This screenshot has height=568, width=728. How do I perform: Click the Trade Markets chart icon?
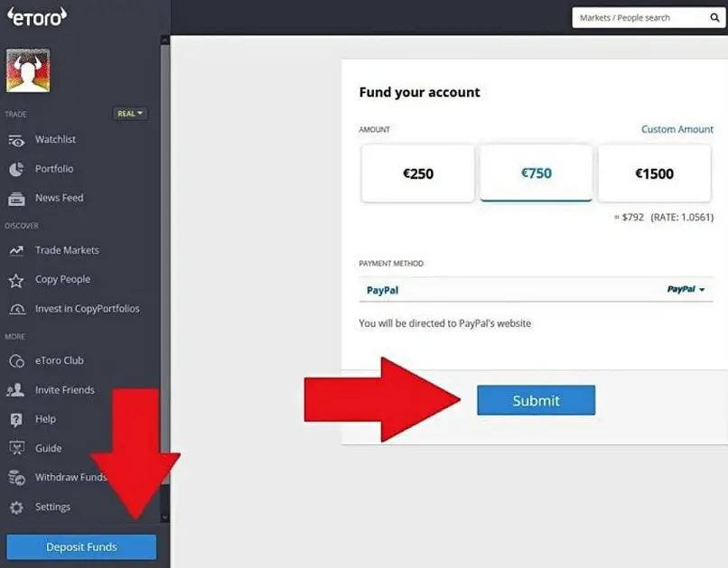click(x=16, y=251)
